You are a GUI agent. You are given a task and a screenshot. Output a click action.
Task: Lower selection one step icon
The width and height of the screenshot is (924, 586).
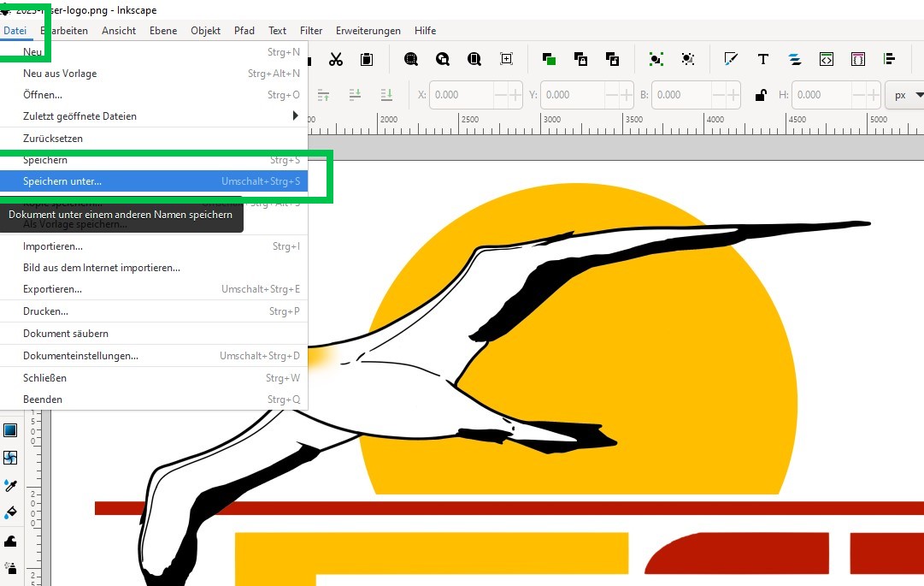[355, 94]
